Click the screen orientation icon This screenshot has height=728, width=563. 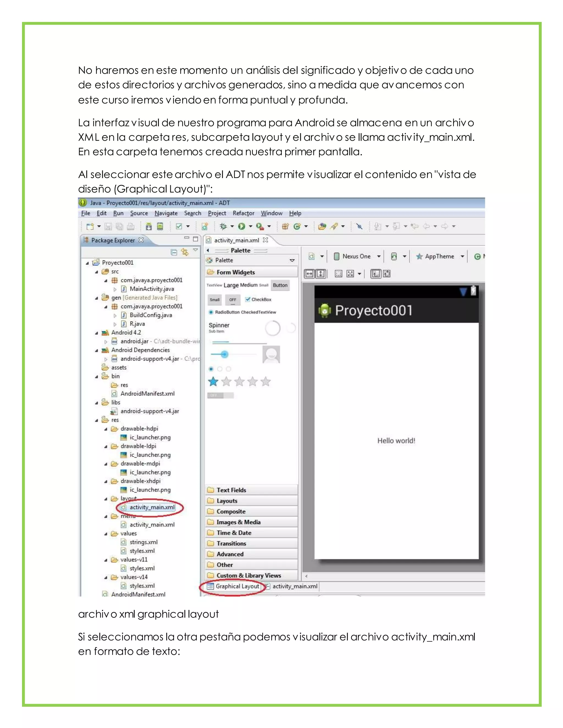click(394, 256)
